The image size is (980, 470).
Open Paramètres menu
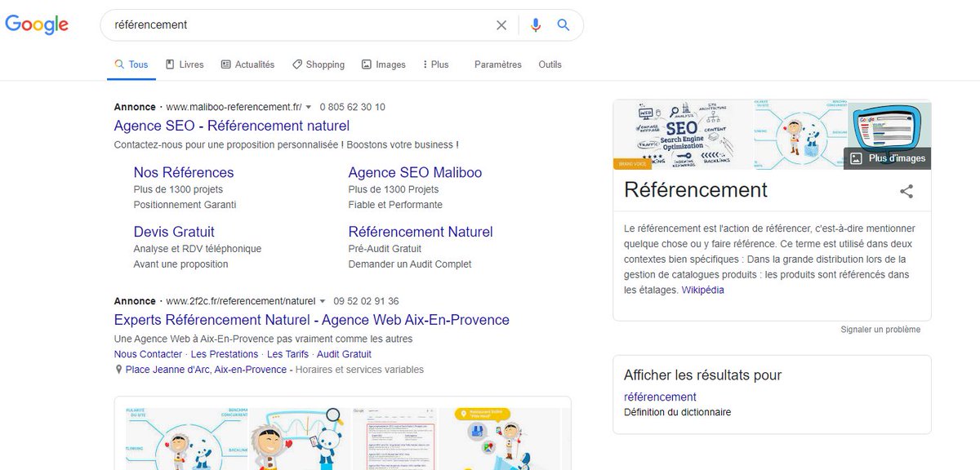point(498,64)
